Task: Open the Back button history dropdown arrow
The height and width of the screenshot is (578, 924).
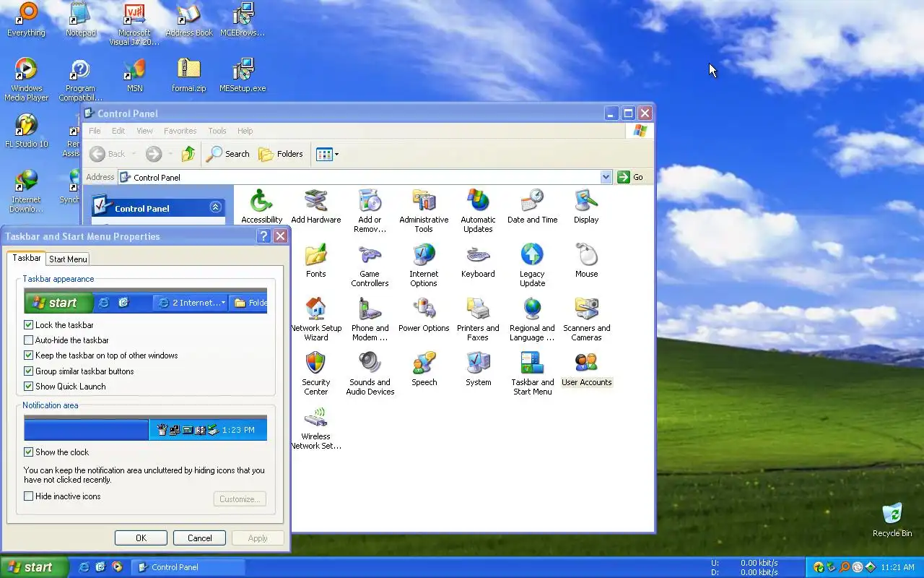Action: coord(134,154)
